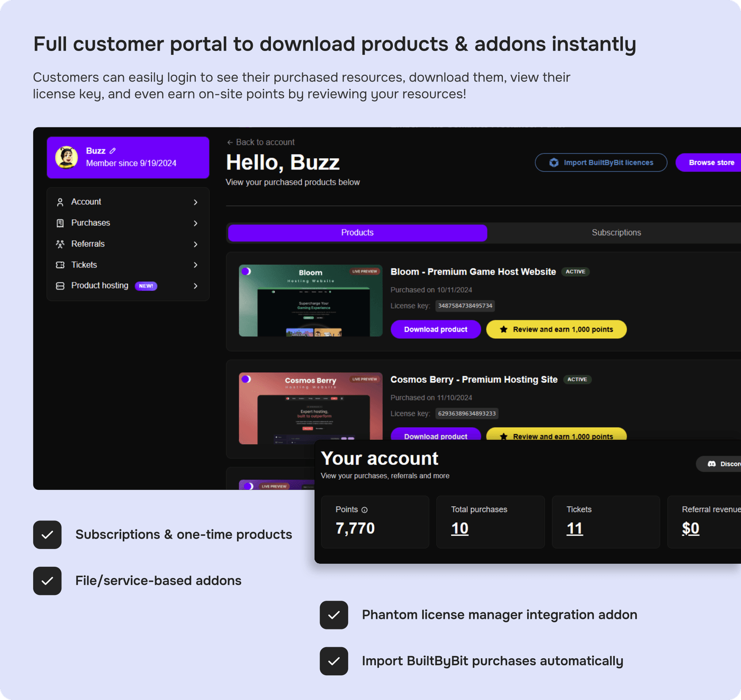Viewport: 741px width, 700px height.
Task: Click the pencil edit icon beside Buzz
Action: coord(113,151)
